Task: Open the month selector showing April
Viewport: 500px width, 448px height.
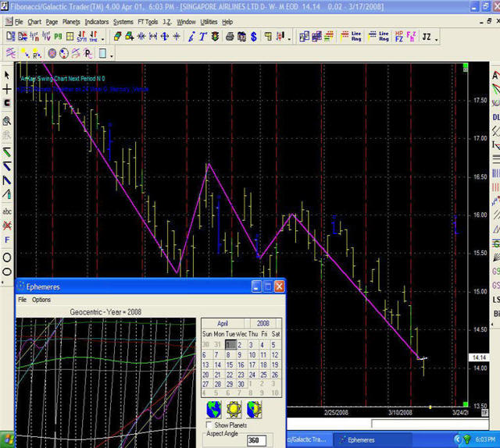Action: pos(223,323)
